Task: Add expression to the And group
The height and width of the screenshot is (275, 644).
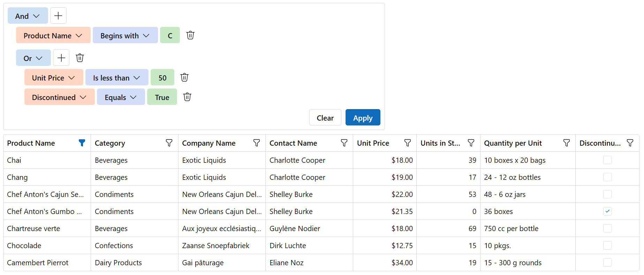Action: (58, 16)
